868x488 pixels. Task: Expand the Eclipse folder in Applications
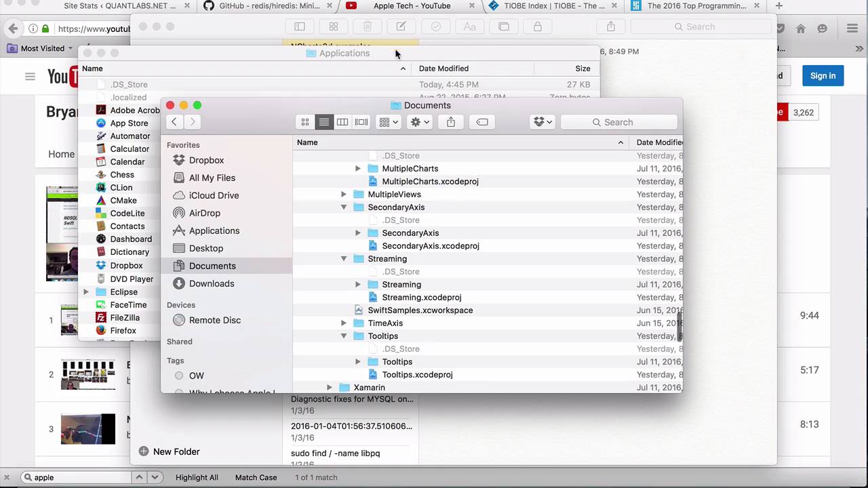(86, 292)
